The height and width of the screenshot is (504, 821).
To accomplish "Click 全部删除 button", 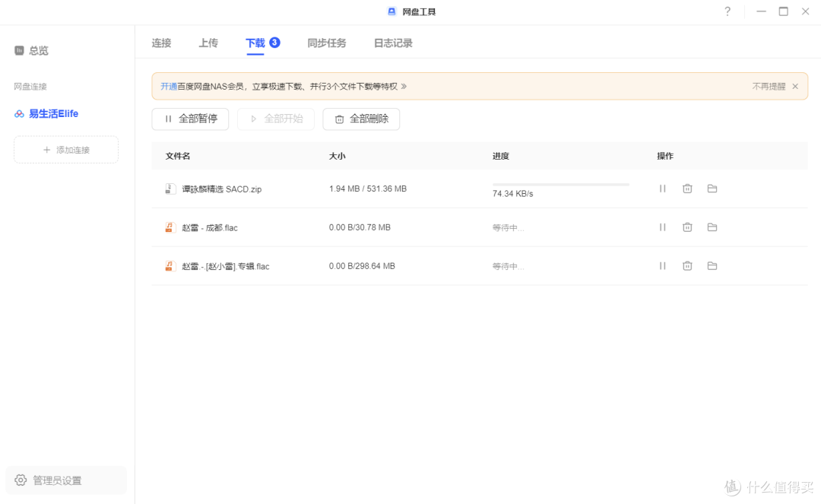I will coord(361,119).
